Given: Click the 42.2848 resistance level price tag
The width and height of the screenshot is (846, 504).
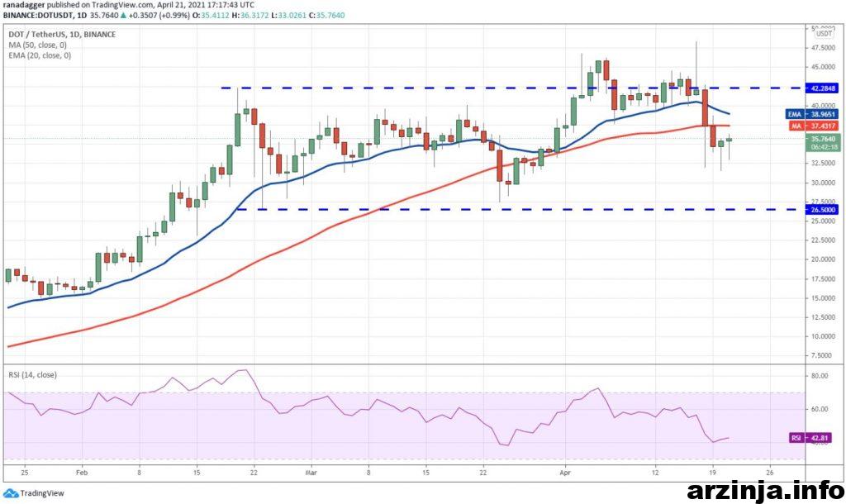Looking at the screenshot, I should tap(824, 87).
